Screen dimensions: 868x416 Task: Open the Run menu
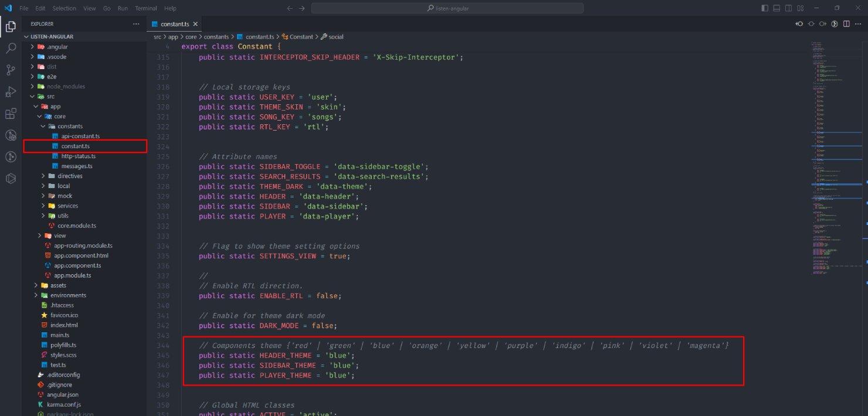123,8
